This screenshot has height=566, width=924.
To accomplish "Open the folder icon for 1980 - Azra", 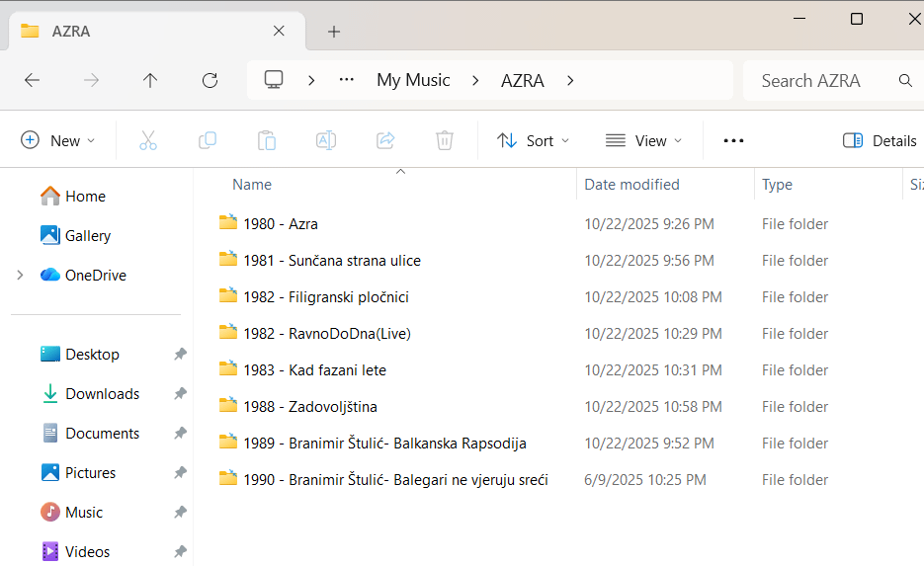I will 228,222.
